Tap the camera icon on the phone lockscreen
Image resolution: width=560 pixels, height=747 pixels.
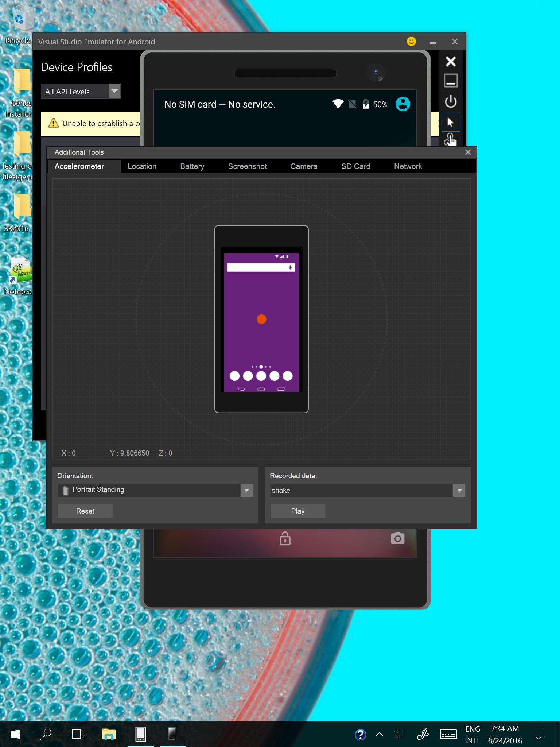click(x=397, y=538)
